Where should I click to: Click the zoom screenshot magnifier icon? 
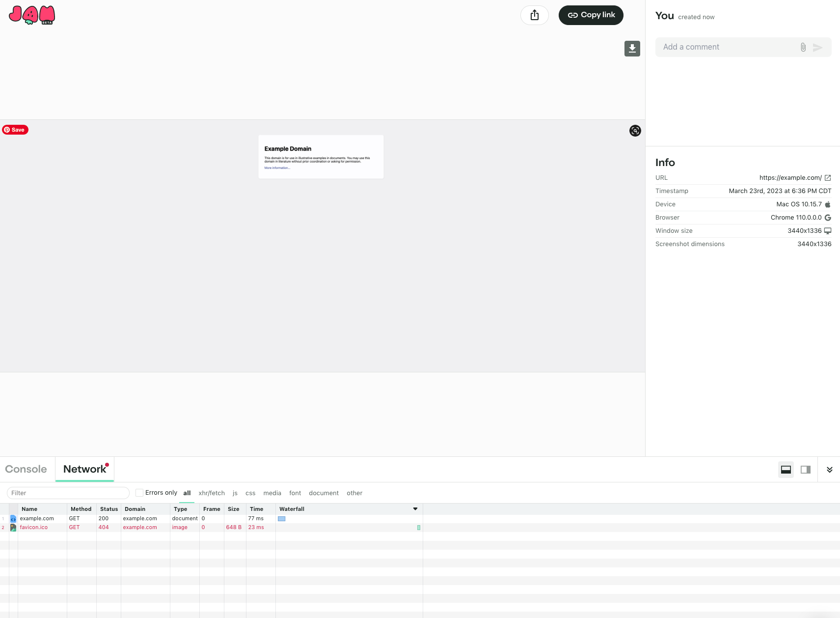[635, 131]
